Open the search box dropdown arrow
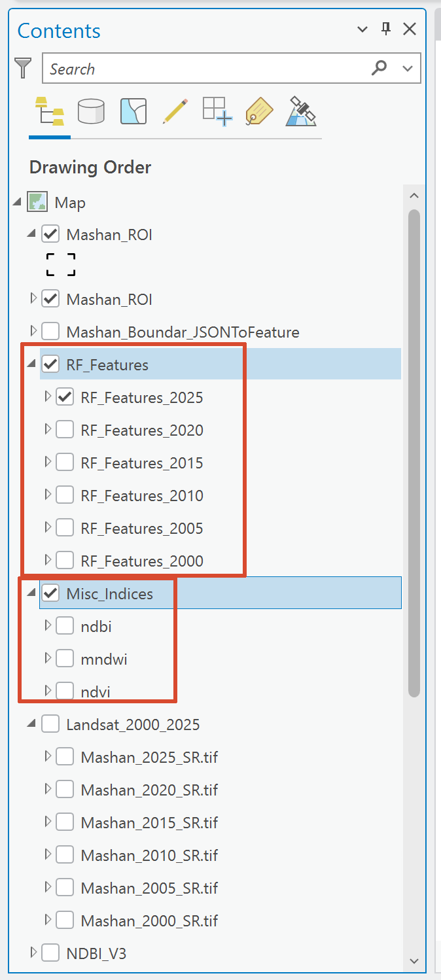 (408, 69)
